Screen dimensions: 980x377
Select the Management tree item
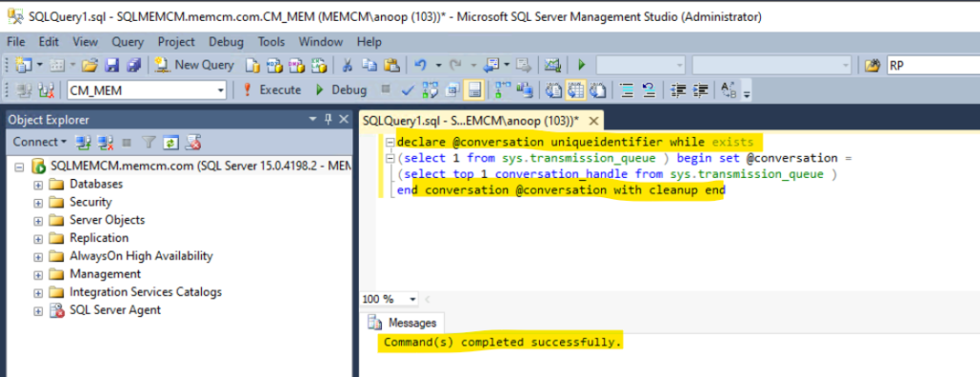point(105,274)
